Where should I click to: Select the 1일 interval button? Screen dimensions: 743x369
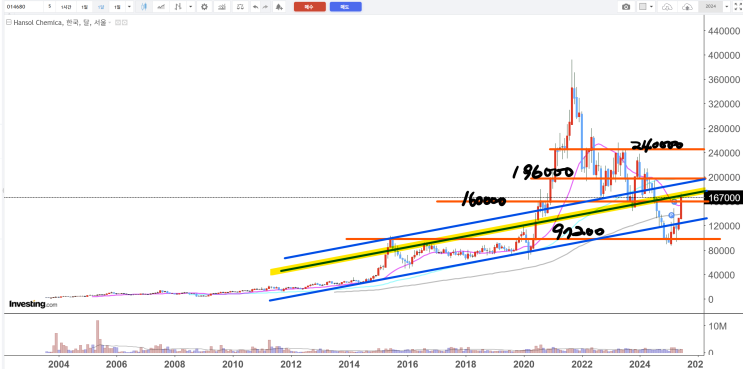[84, 7]
